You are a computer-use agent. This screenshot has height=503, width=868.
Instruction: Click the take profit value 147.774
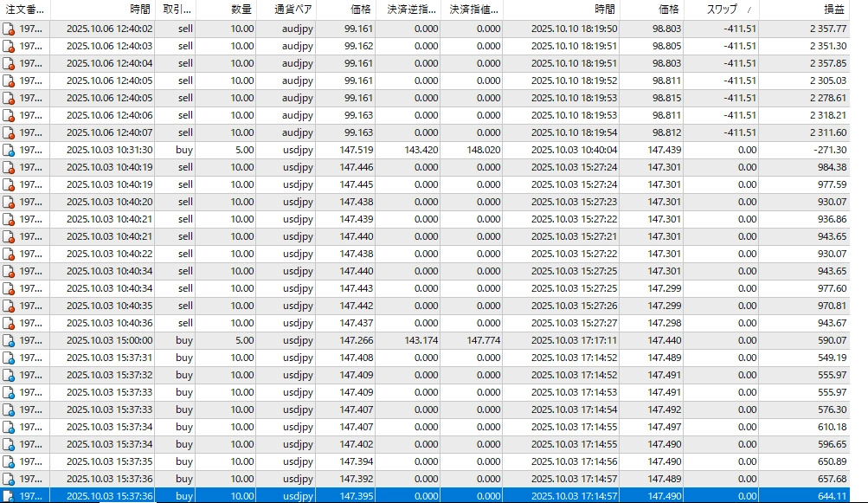(483, 341)
